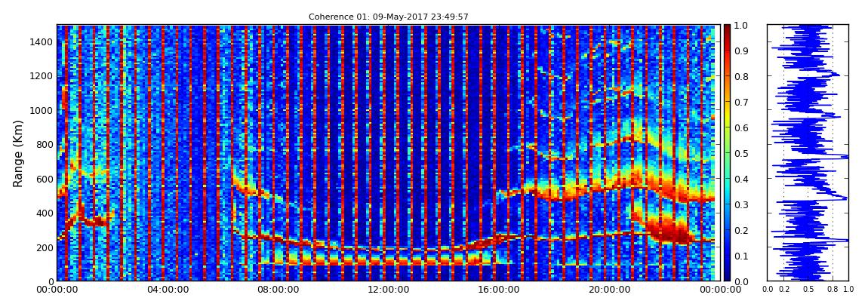
Task: Click the 600 range tick label
Action: click(x=45, y=179)
